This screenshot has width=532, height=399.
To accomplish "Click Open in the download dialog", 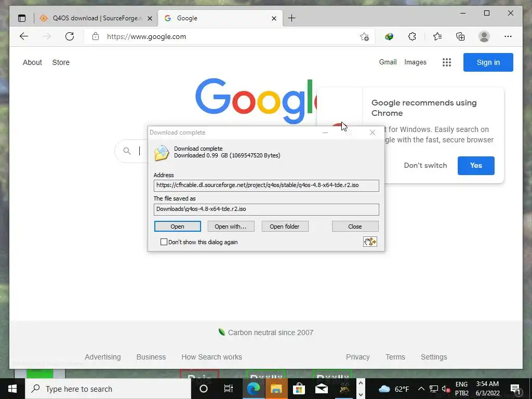I will coord(178,227).
